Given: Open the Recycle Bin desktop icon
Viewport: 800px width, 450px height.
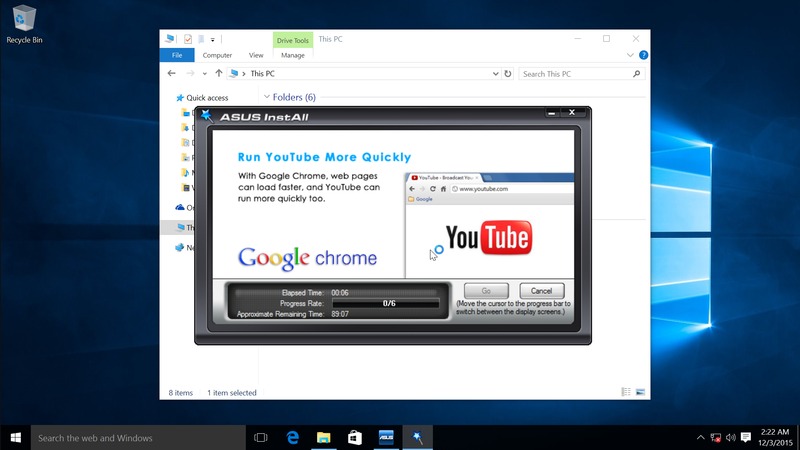Looking at the screenshot, I should click(x=23, y=24).
